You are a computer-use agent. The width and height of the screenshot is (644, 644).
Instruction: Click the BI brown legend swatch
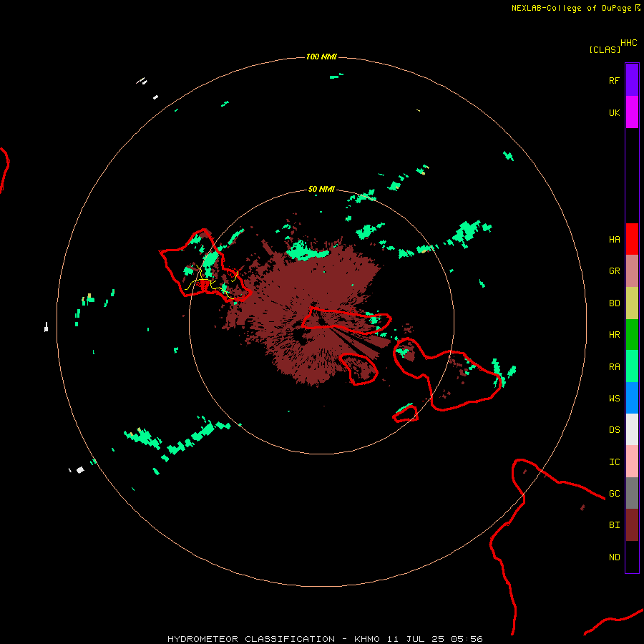[632, 525]
